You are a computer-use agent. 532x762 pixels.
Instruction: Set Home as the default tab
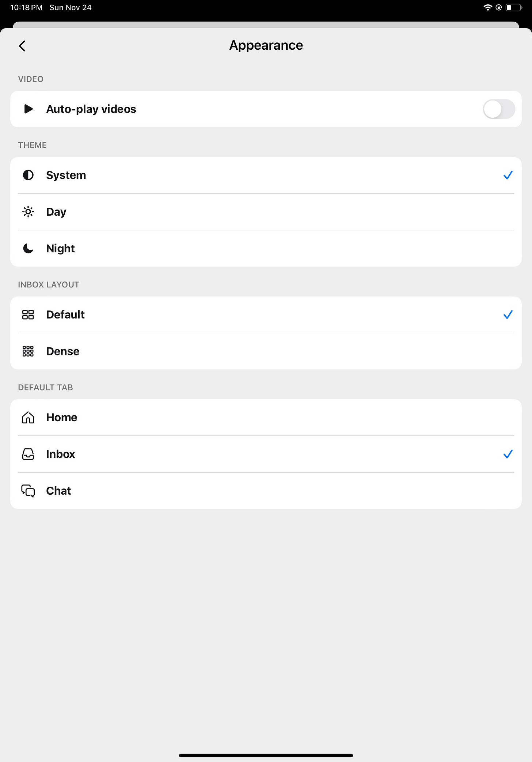coord(266,417)
